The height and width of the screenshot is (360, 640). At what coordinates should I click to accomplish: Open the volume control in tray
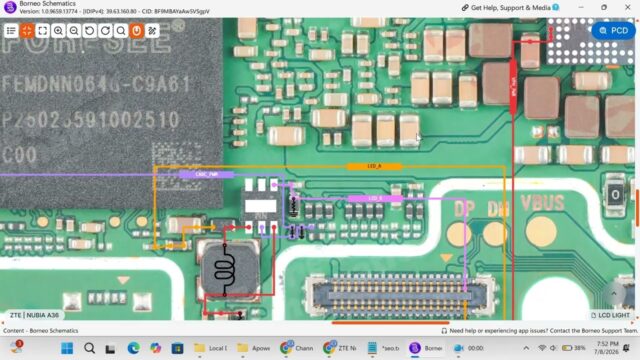pos(553,348)
